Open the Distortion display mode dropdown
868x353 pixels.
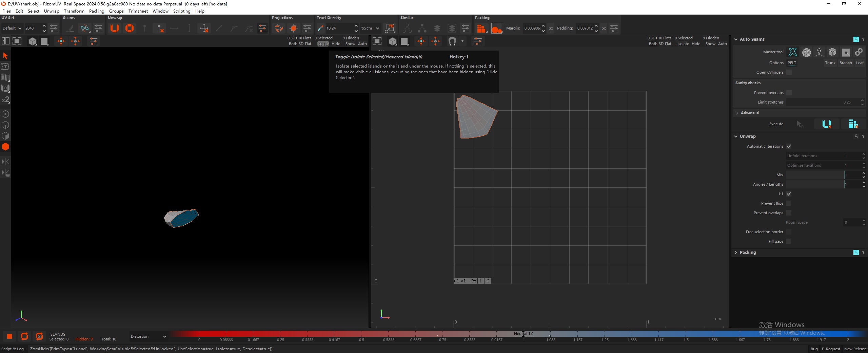point(149,336)
